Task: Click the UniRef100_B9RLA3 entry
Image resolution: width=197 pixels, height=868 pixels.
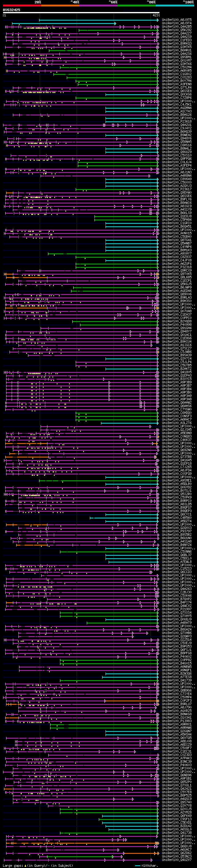Action: click(177, 297)
